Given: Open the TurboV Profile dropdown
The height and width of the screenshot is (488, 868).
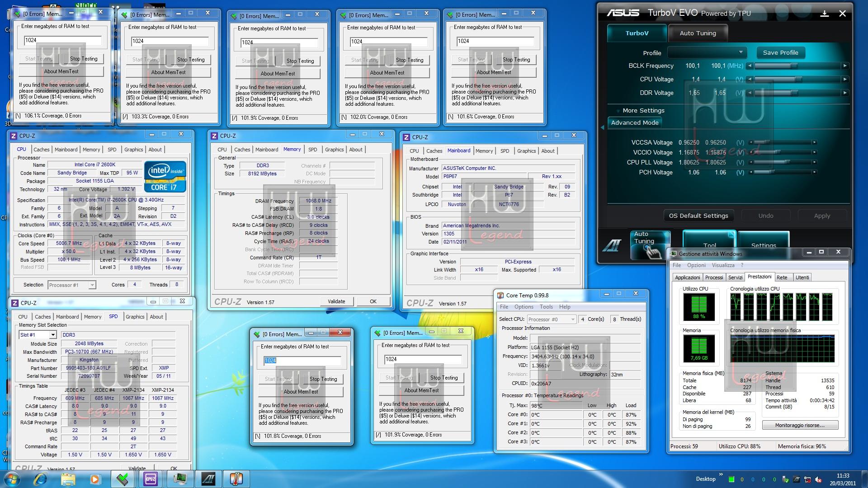Looking at the screenshot, I should pyautogui.click(x=707, y=52).
